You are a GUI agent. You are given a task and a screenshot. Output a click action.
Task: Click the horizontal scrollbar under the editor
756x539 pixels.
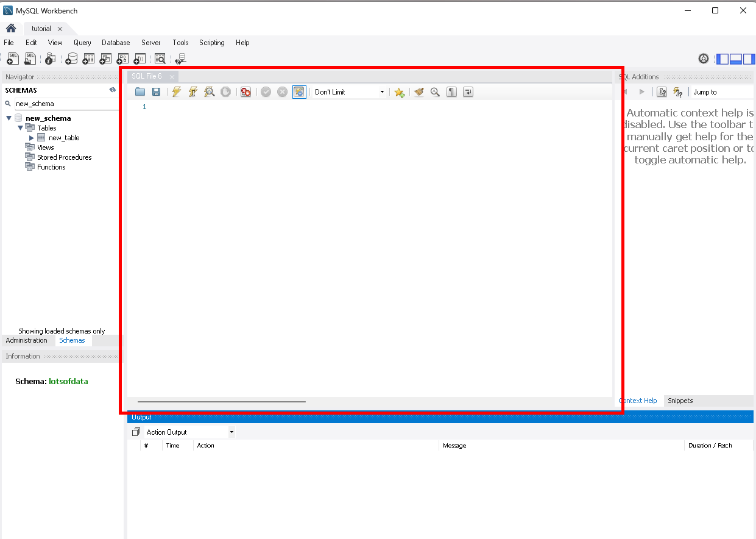point(222,402)
